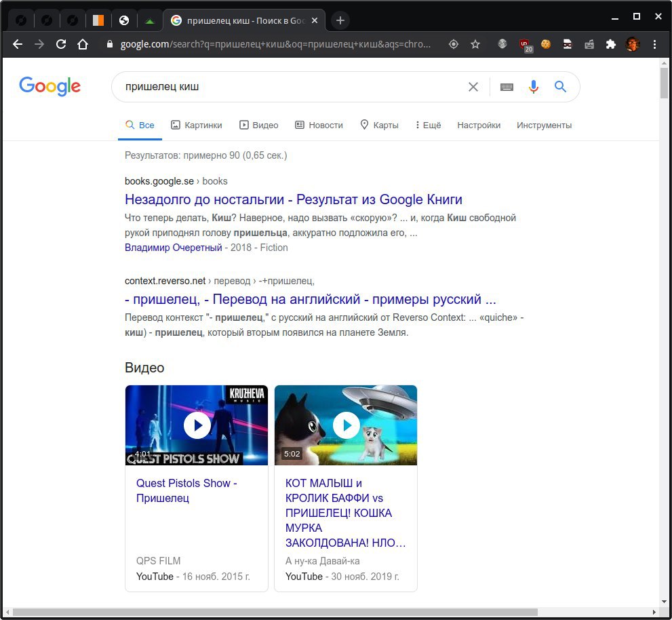Open the Reverso Перевод на английский result
This screenshot has height=620, width=672.
click(311, 299)
